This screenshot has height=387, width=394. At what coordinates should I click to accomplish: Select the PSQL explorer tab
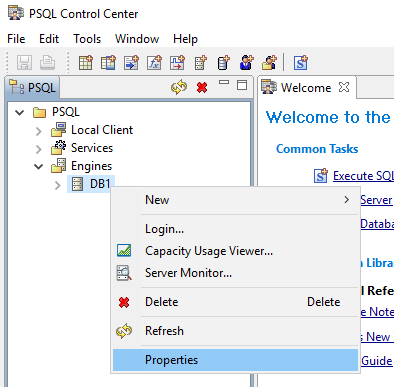click(32, 87)
